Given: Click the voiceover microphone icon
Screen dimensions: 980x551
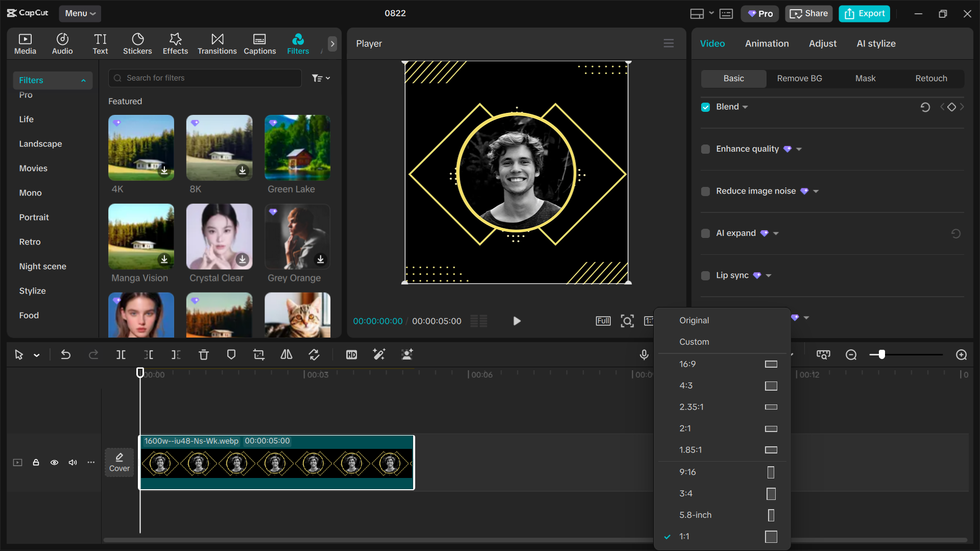Looking at the screenshot, I should point(644,354).
